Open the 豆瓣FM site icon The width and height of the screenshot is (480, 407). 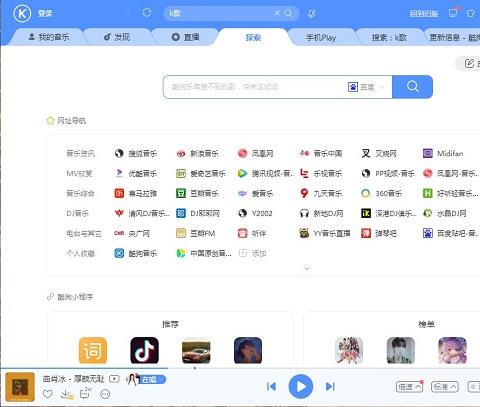tap(181, 233)
